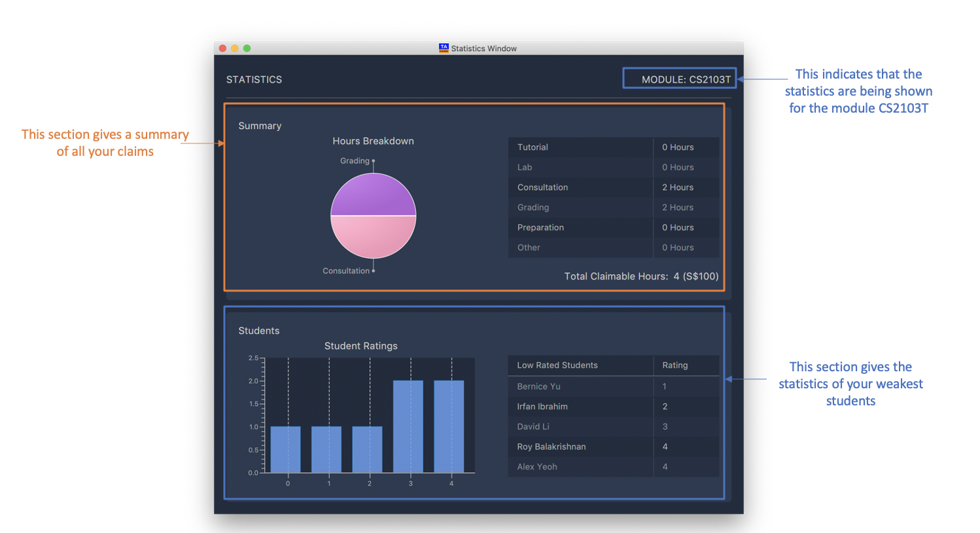Screen dimensions: 980x533
Task: Click the Students section heading
Action: click(x=259, y=331)
